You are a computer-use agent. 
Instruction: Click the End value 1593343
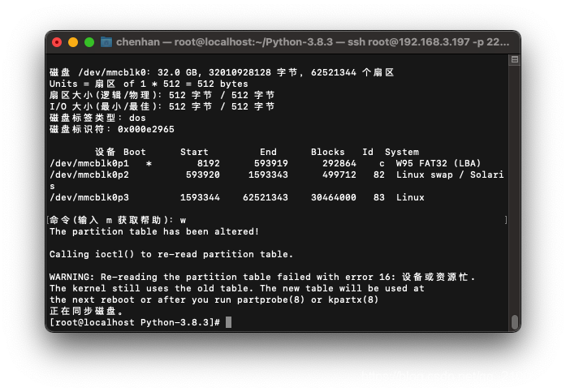point(268,175)
